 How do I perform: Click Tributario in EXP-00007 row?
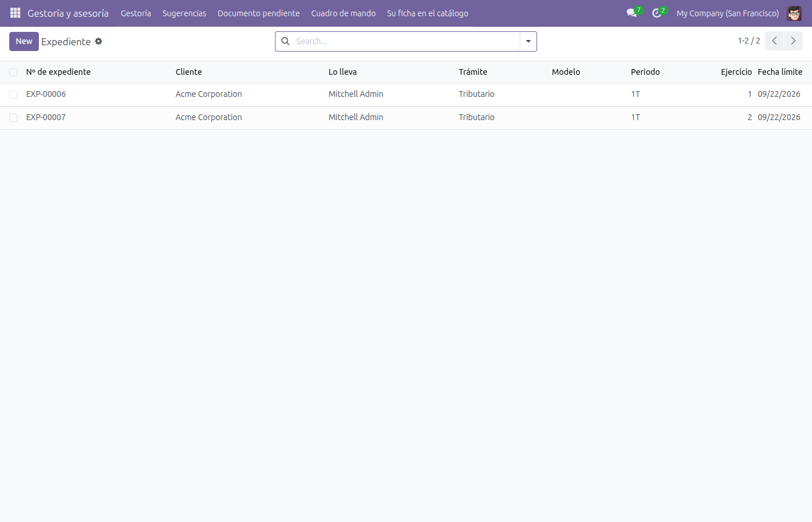(477, 117)
